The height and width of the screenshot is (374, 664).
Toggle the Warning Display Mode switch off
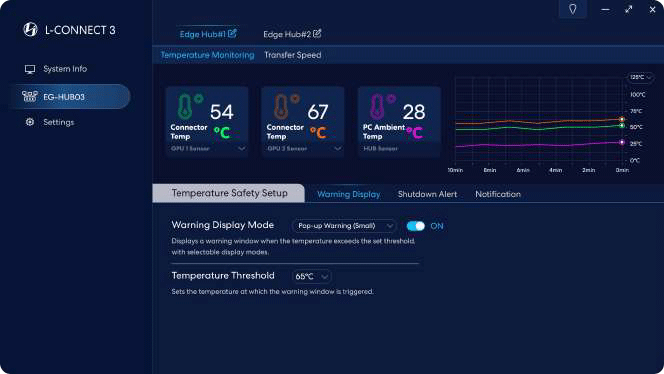415,226
